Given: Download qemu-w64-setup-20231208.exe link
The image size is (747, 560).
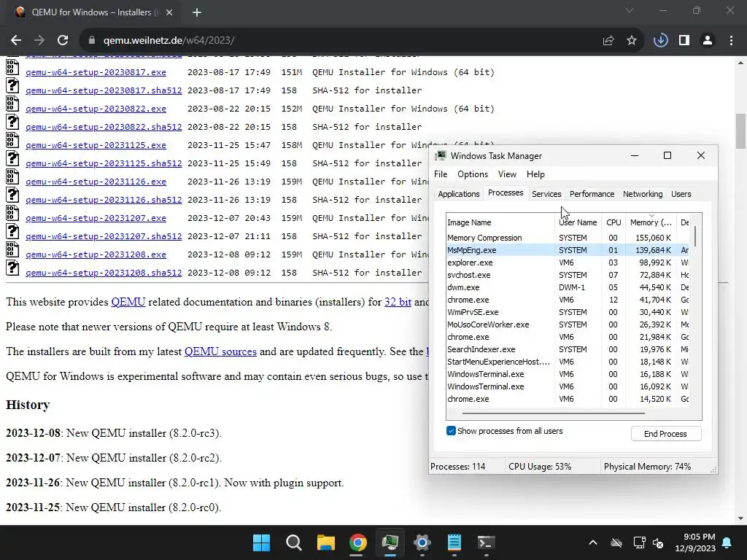Looking at the screenshot, I should point(96,254).
